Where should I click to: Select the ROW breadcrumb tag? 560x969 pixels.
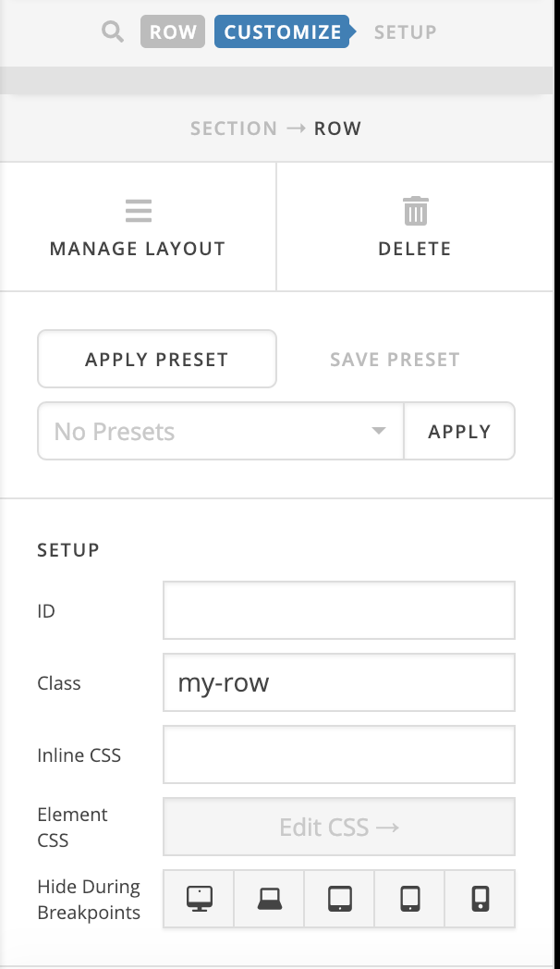pyautogui.click(x=173, y=31)
